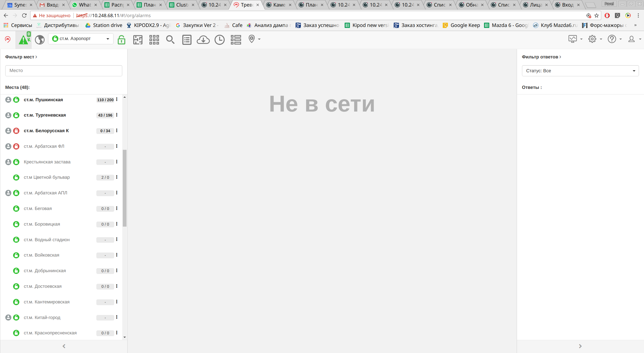Click the scroll up arrow of places list
The image size is (644, 353).
[125, 97]
